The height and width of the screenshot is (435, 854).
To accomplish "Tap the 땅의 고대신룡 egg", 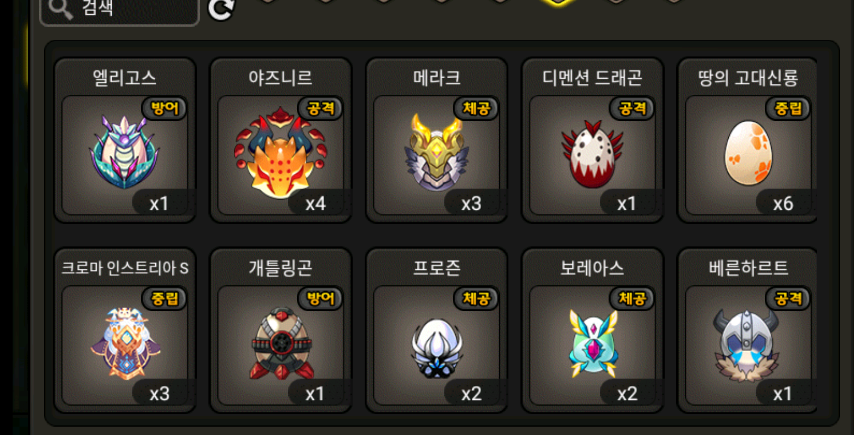I will point(748,153).
